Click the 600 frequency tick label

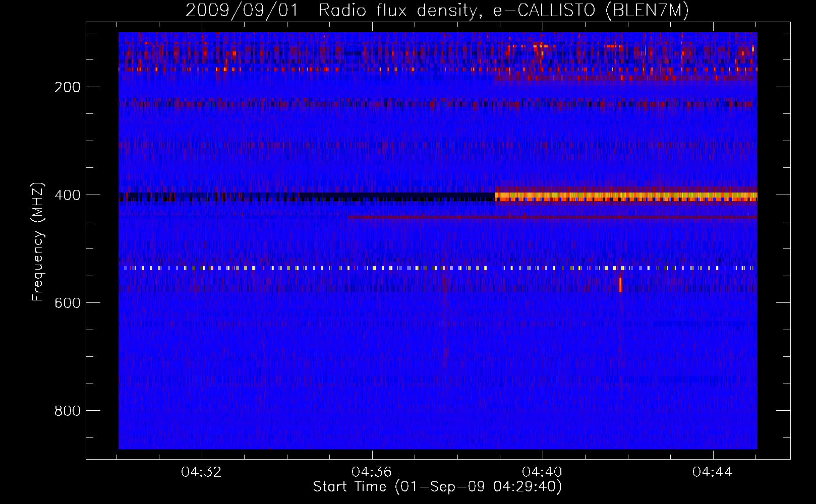point(68,303)
